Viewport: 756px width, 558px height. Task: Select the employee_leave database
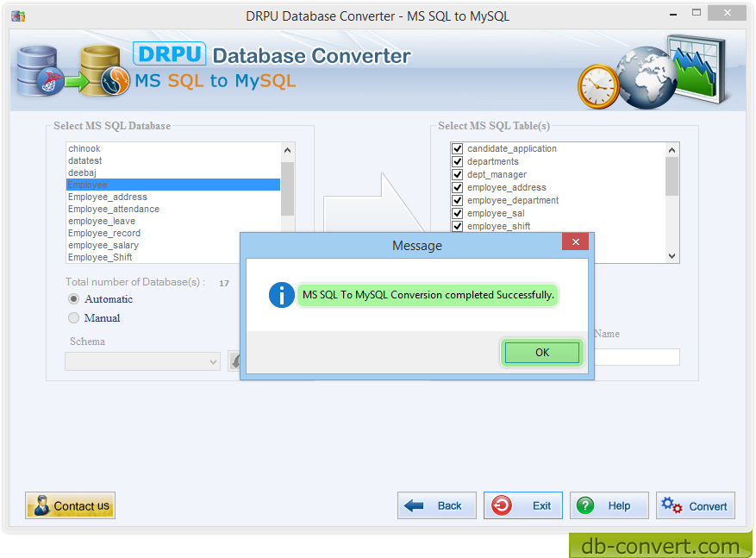pyautogui.click(x=173, y=221)
